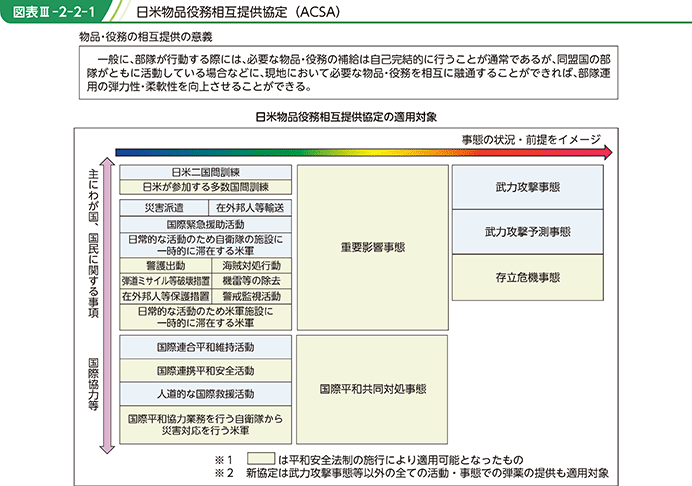Image resolution: width=692 pixels, height=486 pixels.
Task: Click the pale yellow legend swatch beside ※1
Action: pyautogui.click(x=261, y=458)
